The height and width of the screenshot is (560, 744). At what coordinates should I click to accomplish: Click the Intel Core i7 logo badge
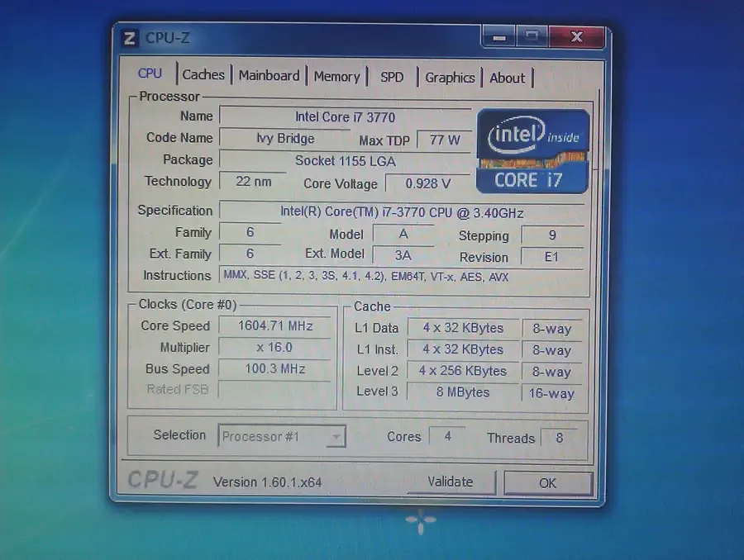coord(533,151)
